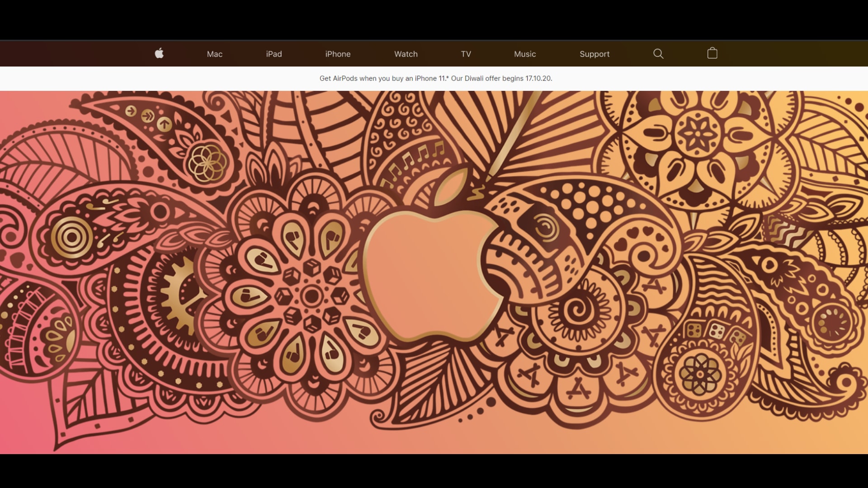This screenshot has height=488, width=868.
Task: Click the Diwali AirPods offer banner text
Action: pos(436,78)
